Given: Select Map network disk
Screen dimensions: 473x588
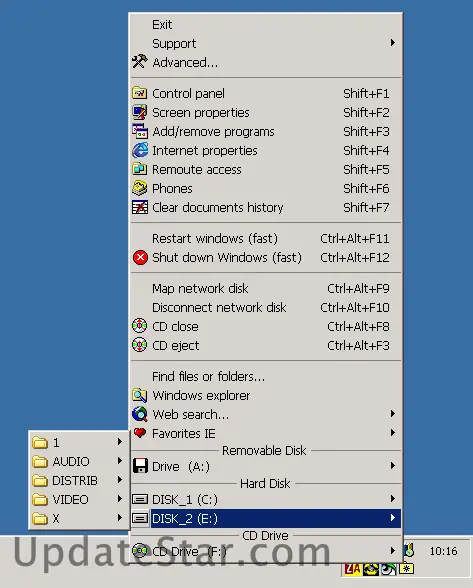Looking at the screenshot, I should pyautogui.click(x=266, y=288).
